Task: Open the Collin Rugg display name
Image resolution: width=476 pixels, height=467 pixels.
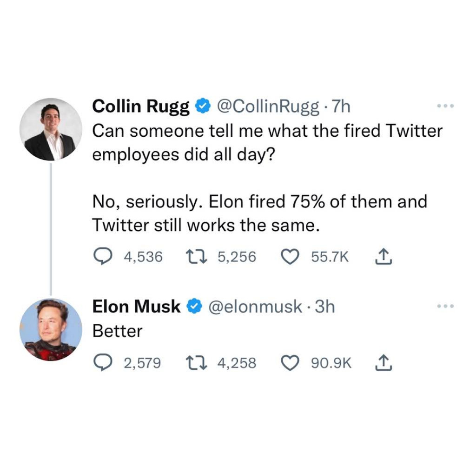Action: click(141, 107)
